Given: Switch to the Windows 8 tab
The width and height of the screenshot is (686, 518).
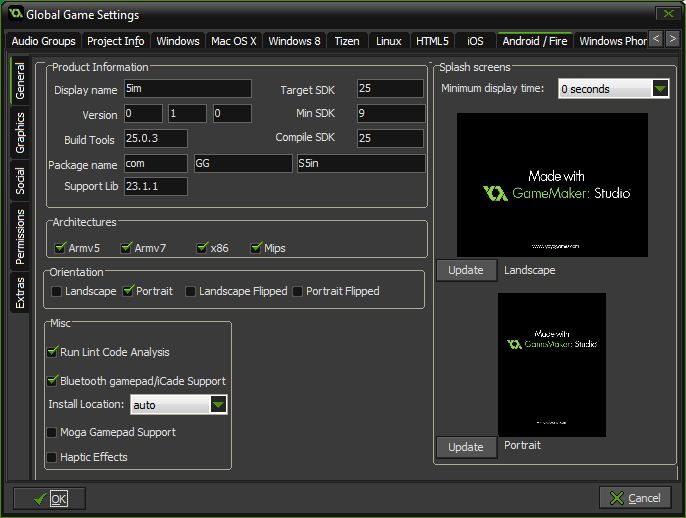Looking at the screenshot, I should pos(294,41).
